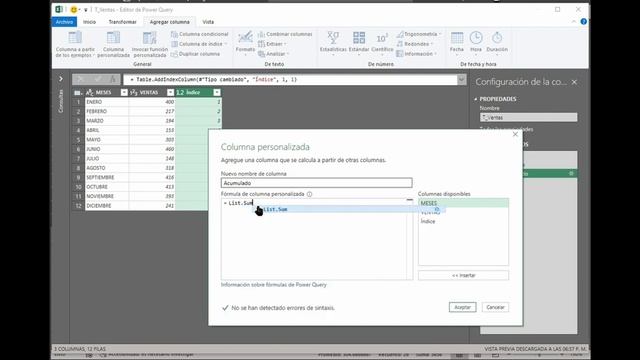Open Estándar number operations

pyautogui.click(x=359, y=43)
